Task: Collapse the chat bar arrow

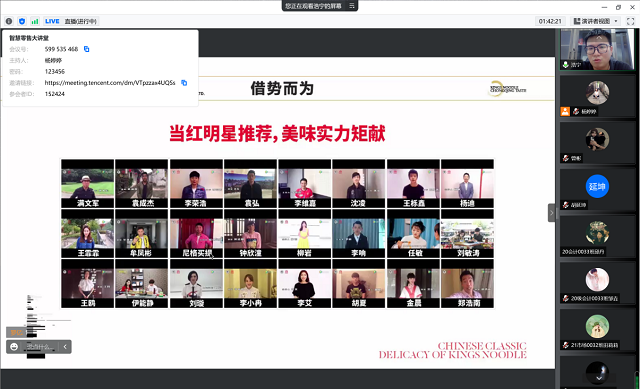Action: pos(65,347)
